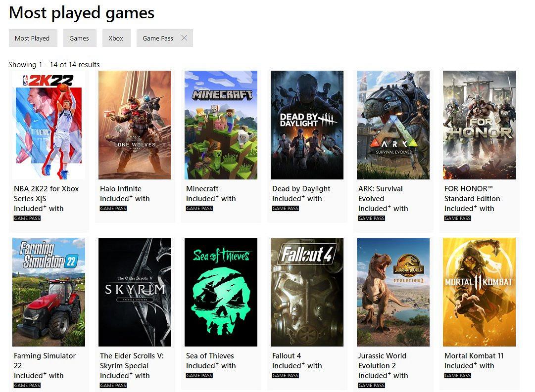Open the Fallout 4 title link
The image size is (535, 392).
pos(287,356)
